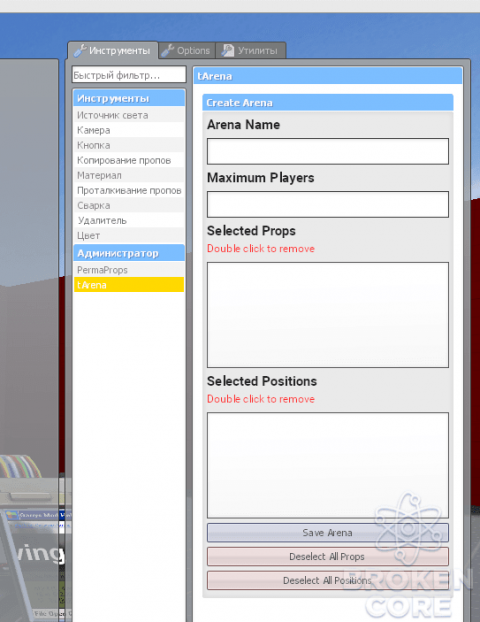Collapse the Инструменты category header

click(129, 98)
